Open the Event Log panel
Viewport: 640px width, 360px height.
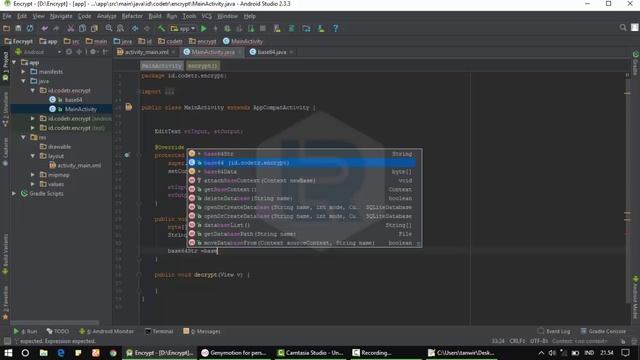point(554,331)
